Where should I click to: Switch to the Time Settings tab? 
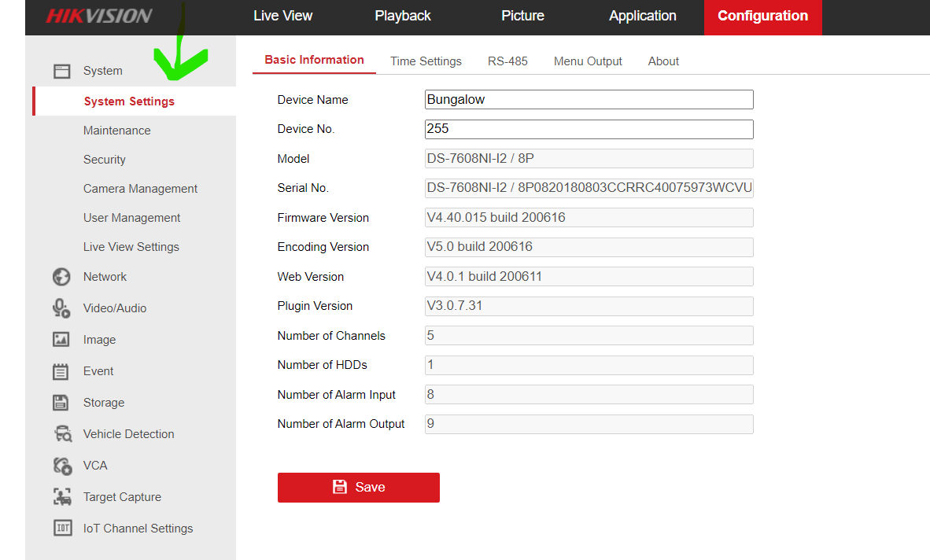tap(426, 61)
